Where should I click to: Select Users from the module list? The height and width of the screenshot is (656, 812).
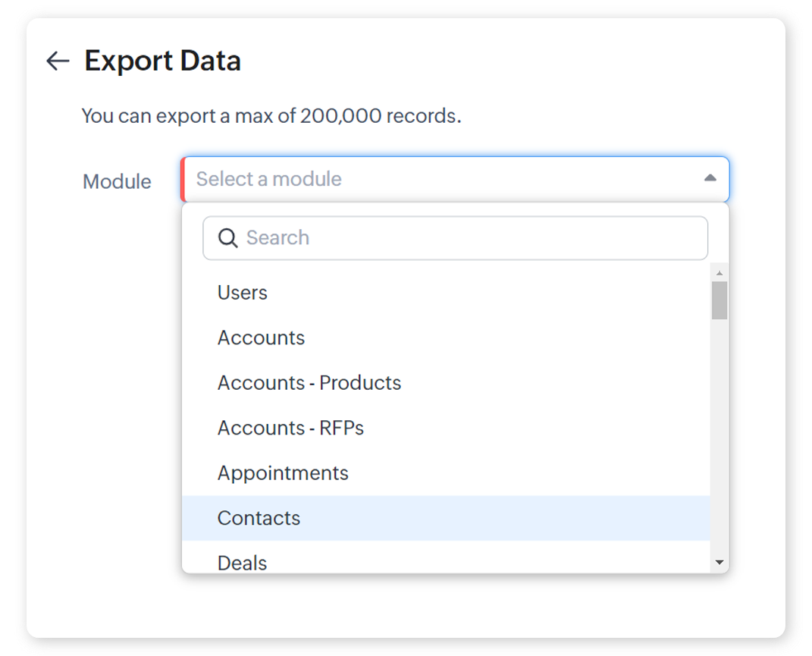[x=243, y=293]
